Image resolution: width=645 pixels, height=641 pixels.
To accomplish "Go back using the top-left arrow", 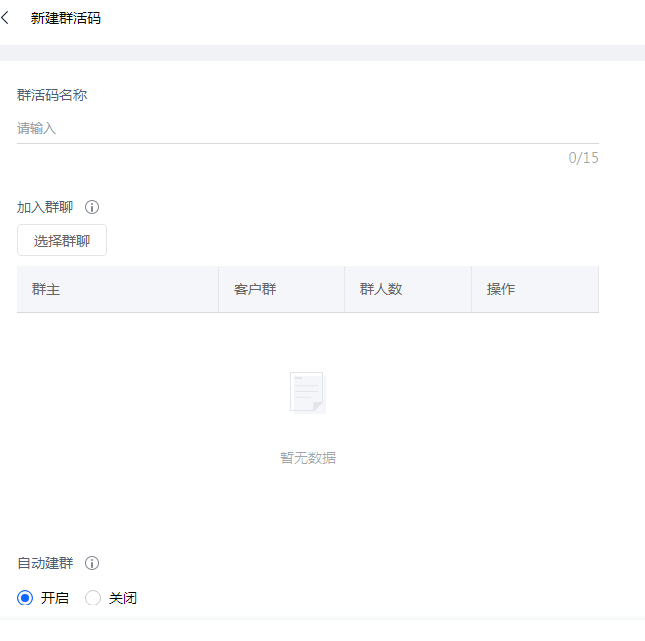I will (6, 18).
